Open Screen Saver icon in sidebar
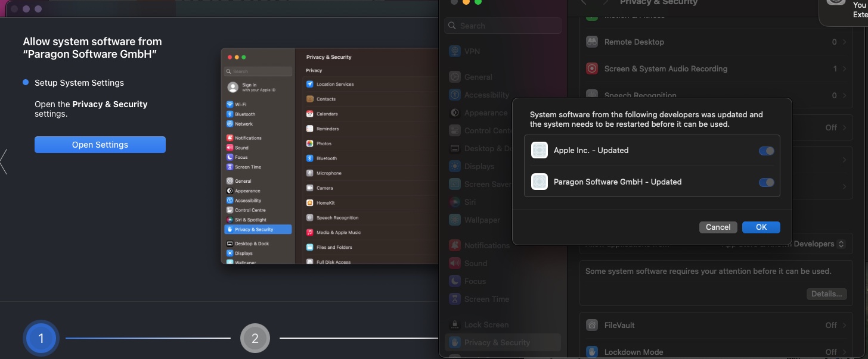 click(x=455, y=184)
